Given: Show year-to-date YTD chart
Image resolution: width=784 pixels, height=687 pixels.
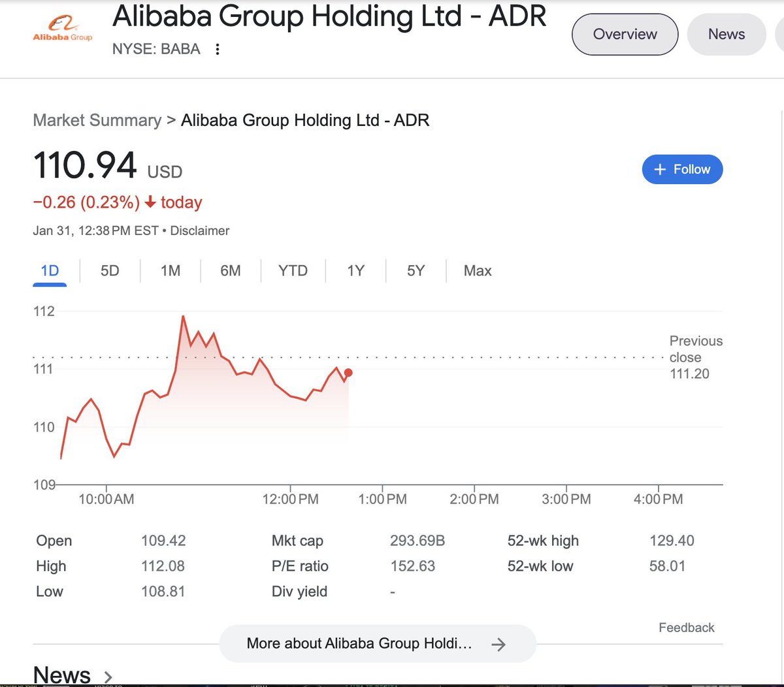Looking at the screenshot, I should click(x=293, y=271).
